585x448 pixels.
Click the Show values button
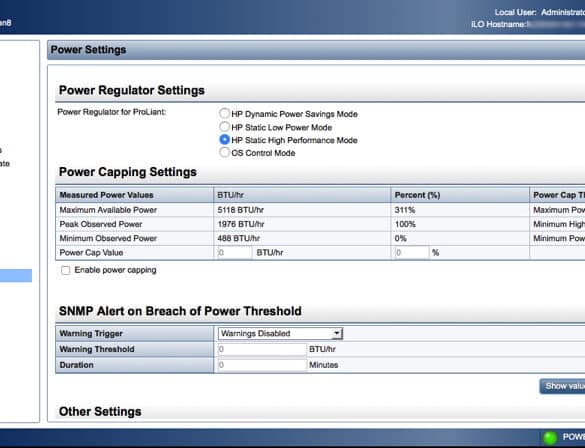[x=562, y=386]
